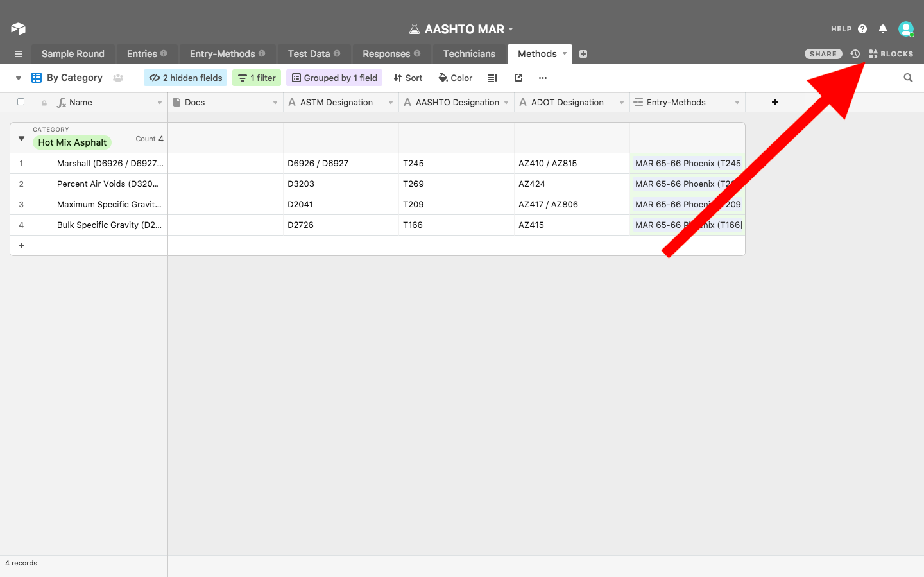Select Bulk Specific Gravity record name
924x577 pixels.
tap(109, 225)
